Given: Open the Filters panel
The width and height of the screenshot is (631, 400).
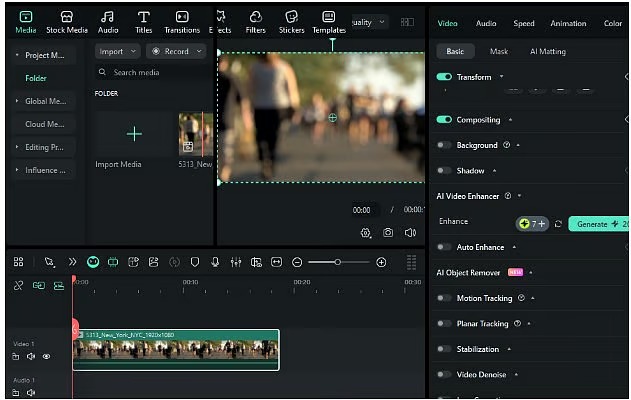Looking at the screenshot, I should coord(256,22).
